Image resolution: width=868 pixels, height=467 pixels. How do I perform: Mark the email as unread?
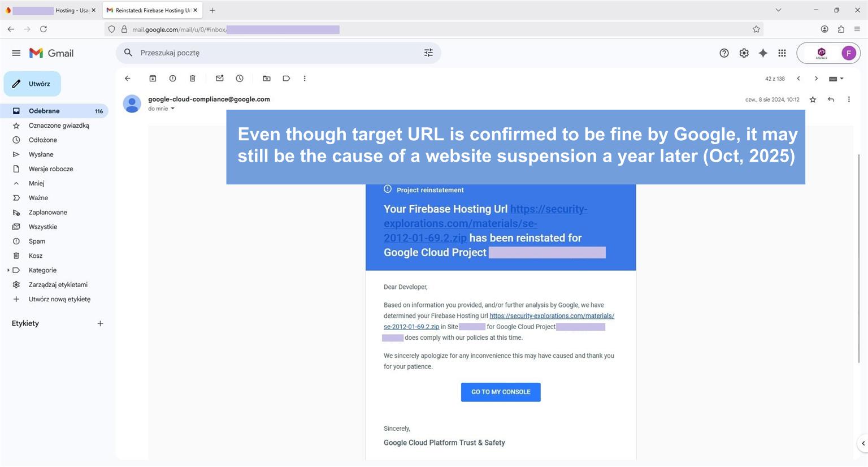click(220, 79)
